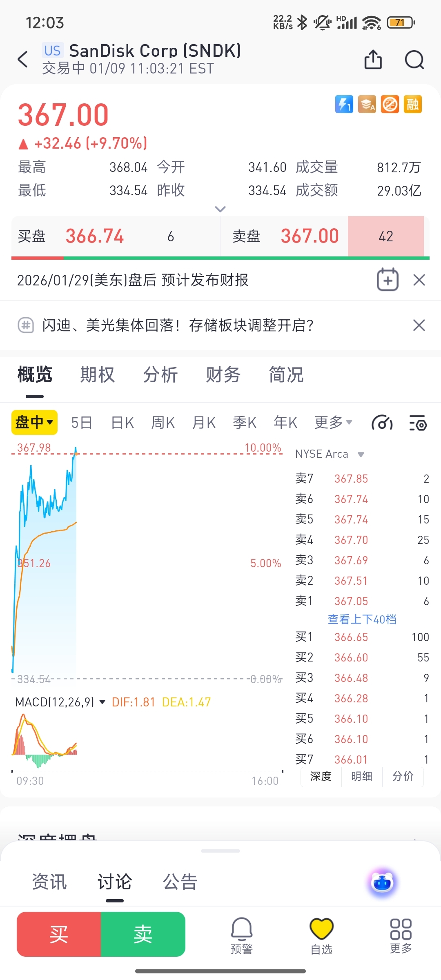Tap the orange circular badge icon
The image size is (441, 980).
coord(390,104)
